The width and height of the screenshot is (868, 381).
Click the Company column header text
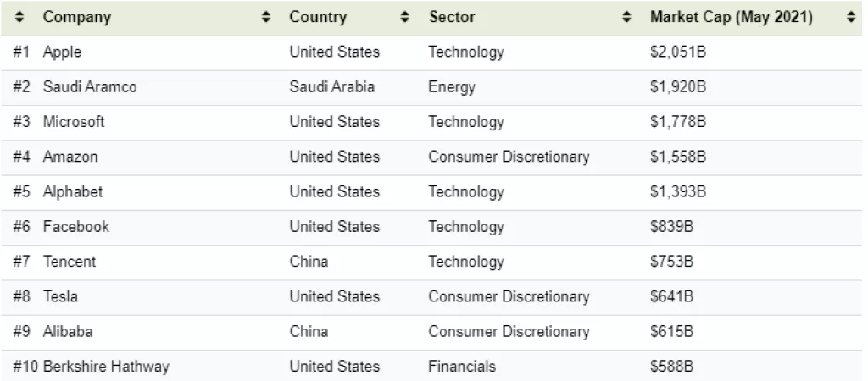coord(77,17)
